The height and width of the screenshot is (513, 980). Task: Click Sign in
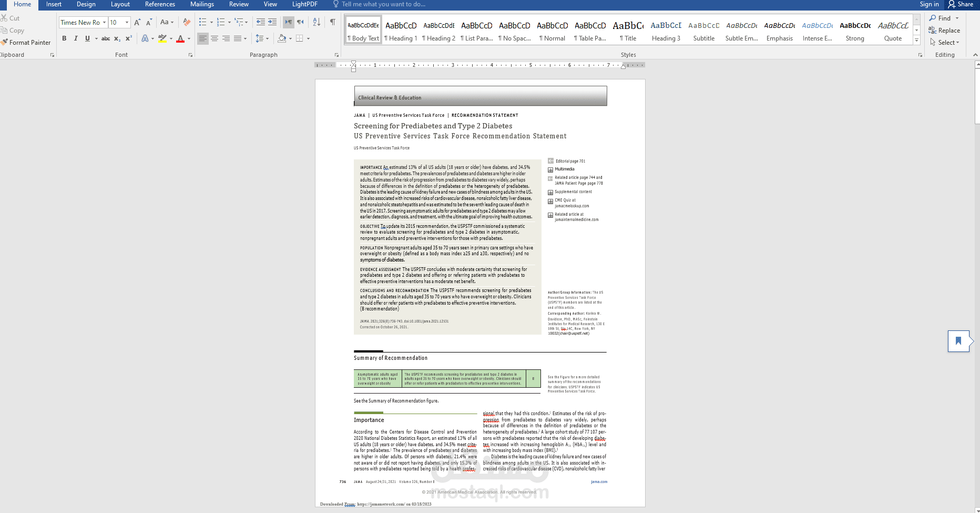929,4
